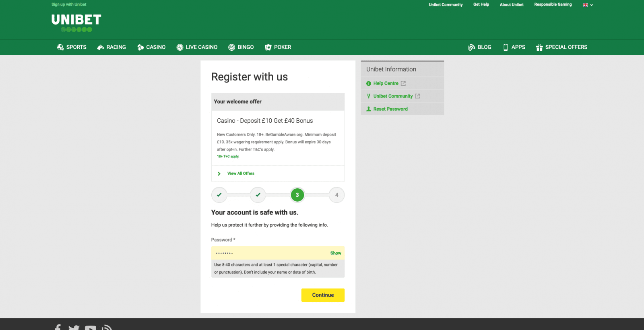Open the Blog menu item
Image resolution: width=644 pixels, height=330 pixels.
click(x=480, y=47)
